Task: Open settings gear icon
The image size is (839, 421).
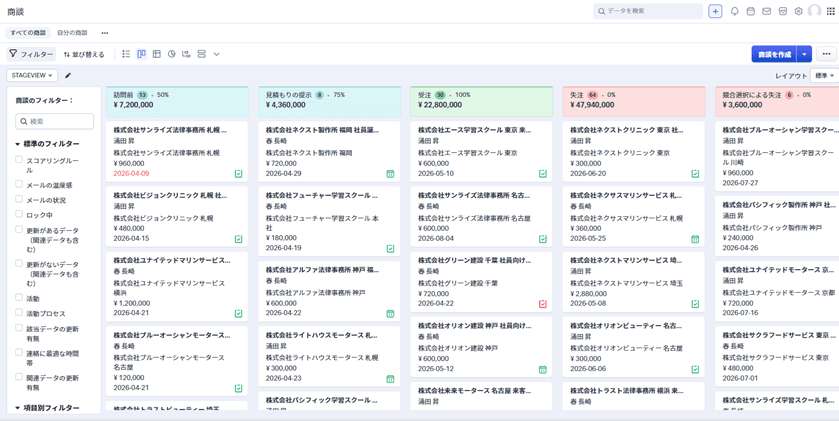Action: [x=798, y=12]
